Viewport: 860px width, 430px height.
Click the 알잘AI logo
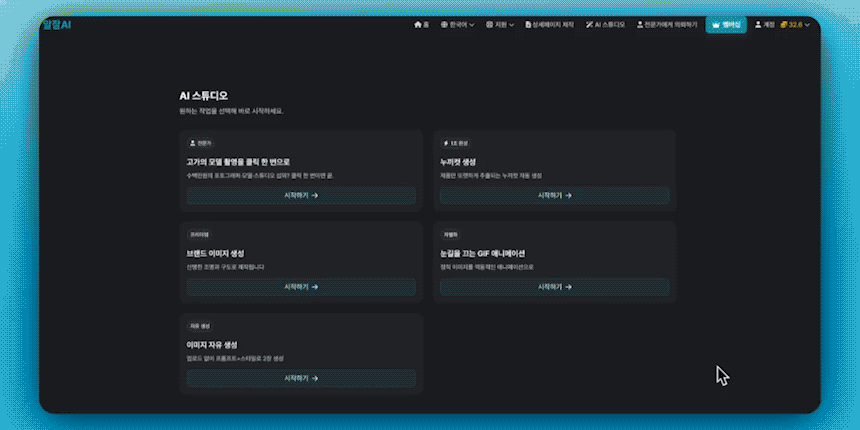click(57, 24)
